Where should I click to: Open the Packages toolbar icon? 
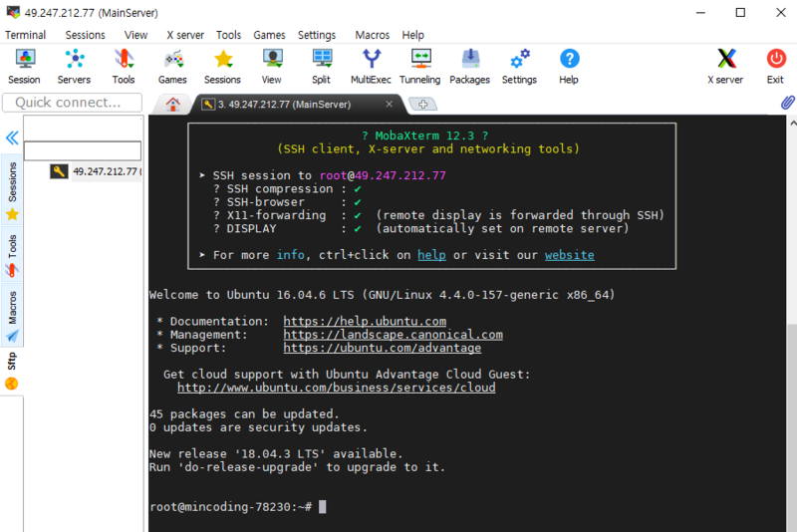[x=470, y=66]
